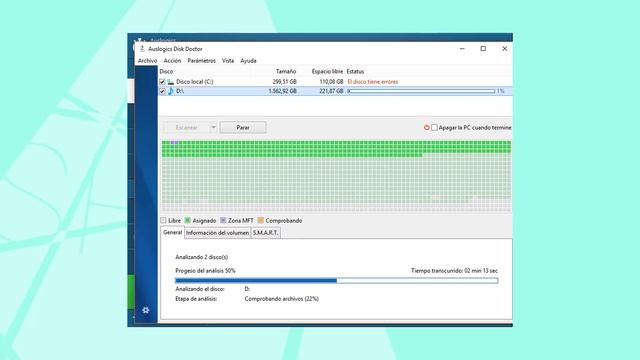The image size is (640, 360).
Task: Click the 'Comprobando archivos (22%)' stage text
Action: point(282,299)
